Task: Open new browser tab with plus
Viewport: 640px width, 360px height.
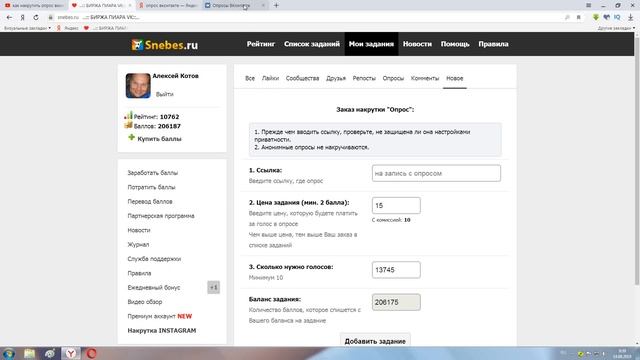Action: (x=276, y=5)
